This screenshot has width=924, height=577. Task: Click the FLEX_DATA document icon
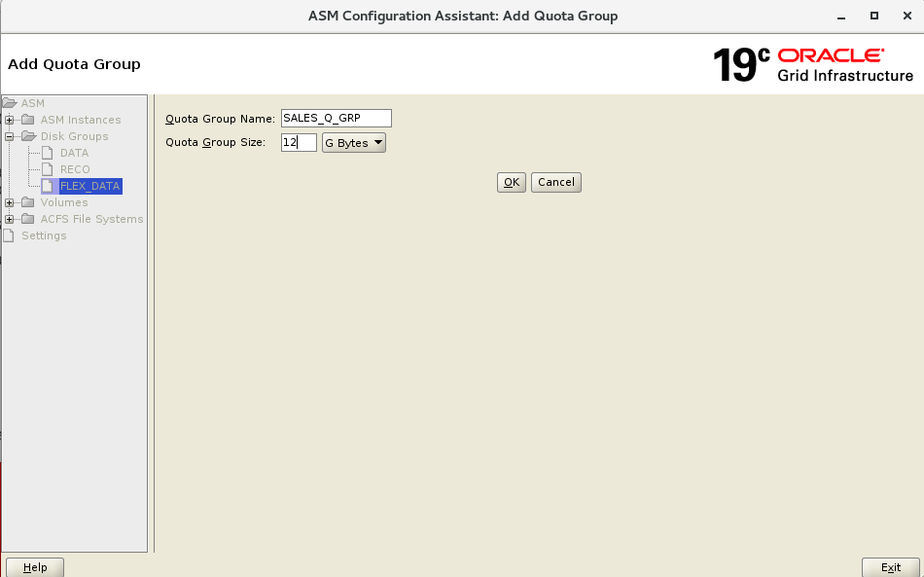(47, 186)
